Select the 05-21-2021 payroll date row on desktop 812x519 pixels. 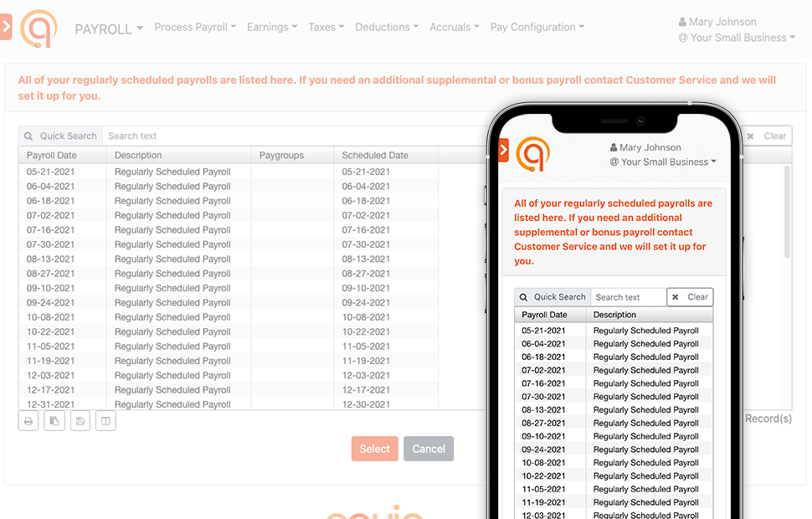[x=254, y=172]
